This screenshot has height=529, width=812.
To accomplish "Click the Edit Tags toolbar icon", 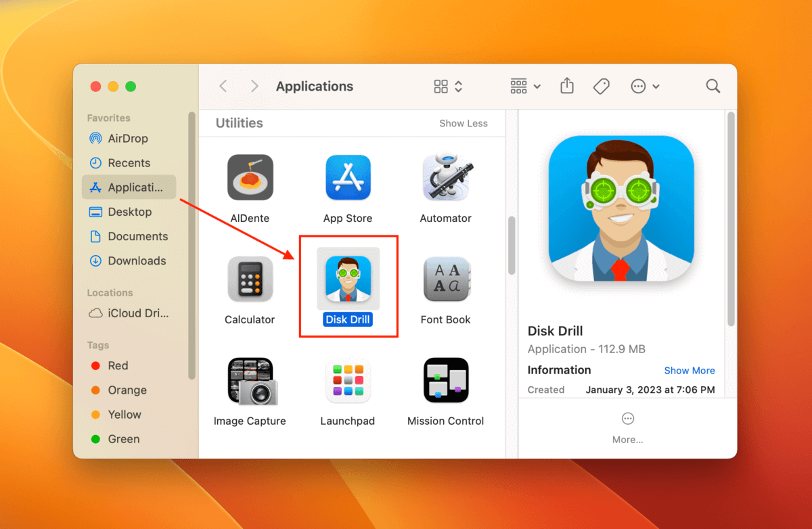I will click(x=601, y=86).
